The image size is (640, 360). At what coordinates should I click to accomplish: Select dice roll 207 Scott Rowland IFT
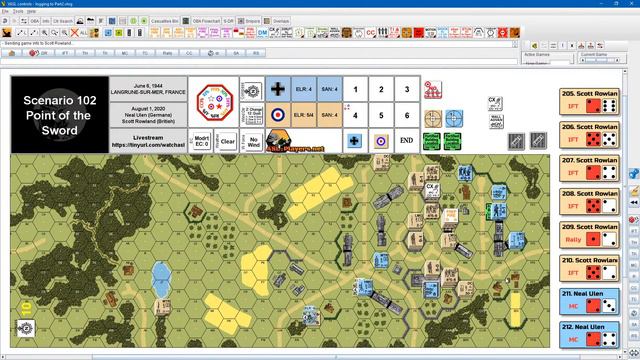coord(589,169)
